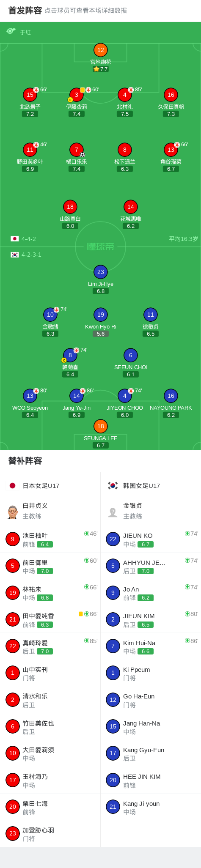Select Korea number 19 Kwon Hyo-Ri
201x868 pixels.
[101, 315]
